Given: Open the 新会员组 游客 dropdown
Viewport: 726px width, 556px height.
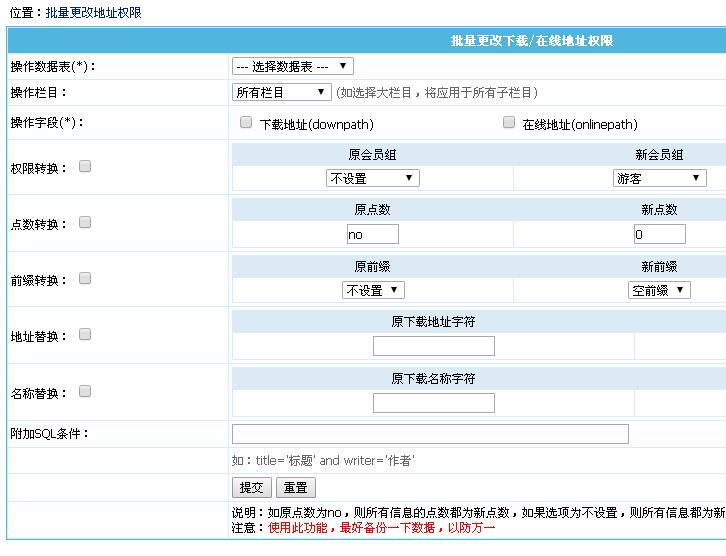Looking at the screenshot, I should (660, 178).
